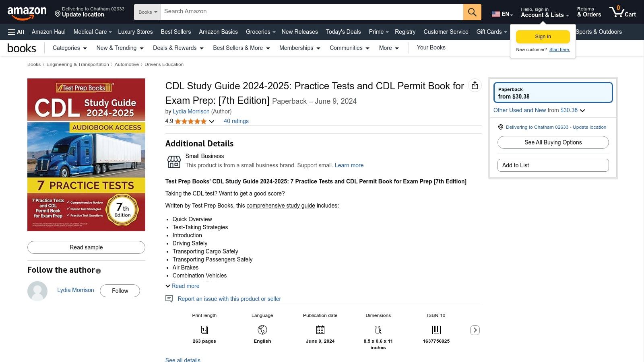Click the report an issue flag icon
Viewport: 644px width, 362px height.
tap(169, 299)
